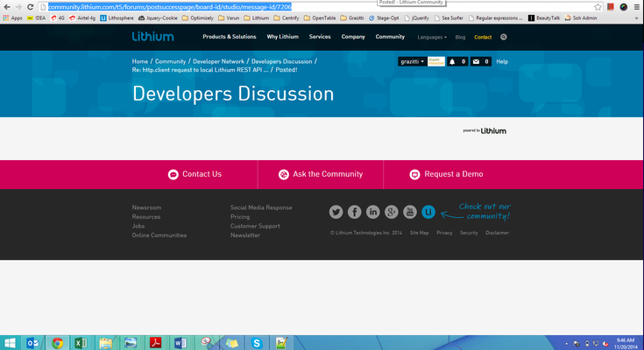Open Word from the taskbar
644x350 pixels.
point(180,343)
